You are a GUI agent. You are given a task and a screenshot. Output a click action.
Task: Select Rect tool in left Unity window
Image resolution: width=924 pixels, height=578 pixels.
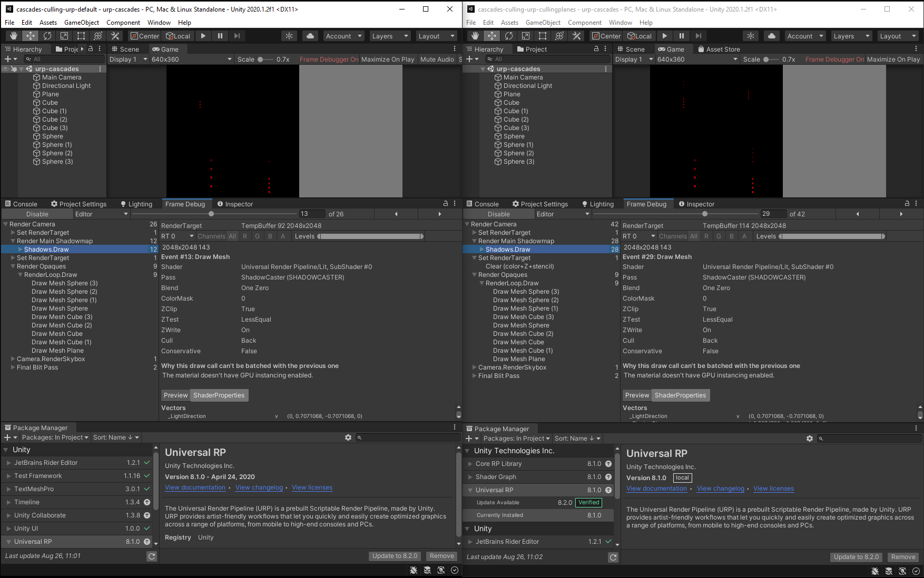81,36
